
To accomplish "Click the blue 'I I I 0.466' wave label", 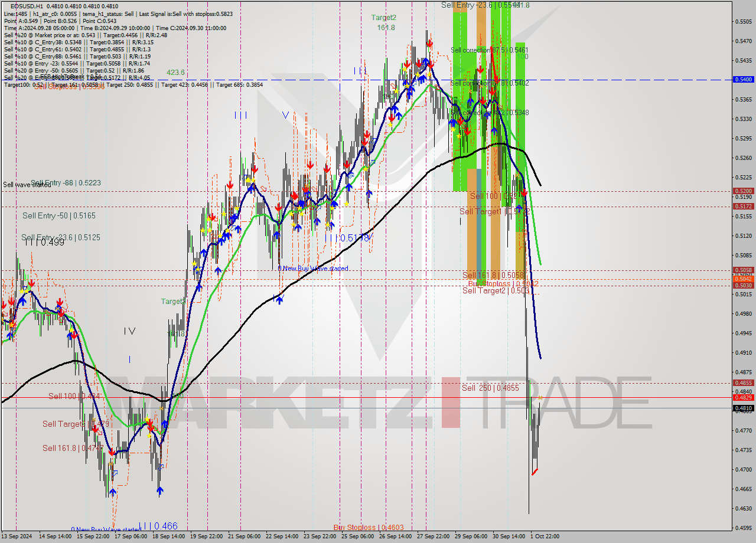I will click(158, 526).
